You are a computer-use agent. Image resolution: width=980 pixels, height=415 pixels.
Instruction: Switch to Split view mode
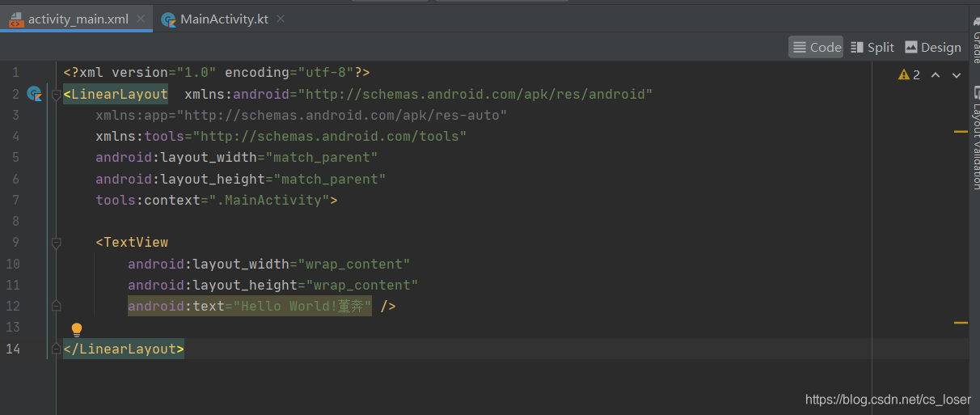(872, 47)
